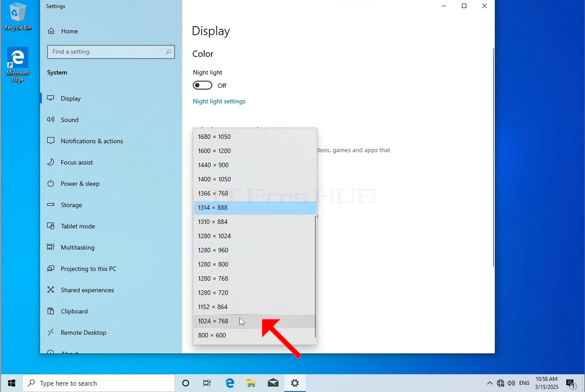Image resolution: width=585 pixels, height=392 pixels.
Task: Open volume control in system tray
Action: click(x=511, y=383)
